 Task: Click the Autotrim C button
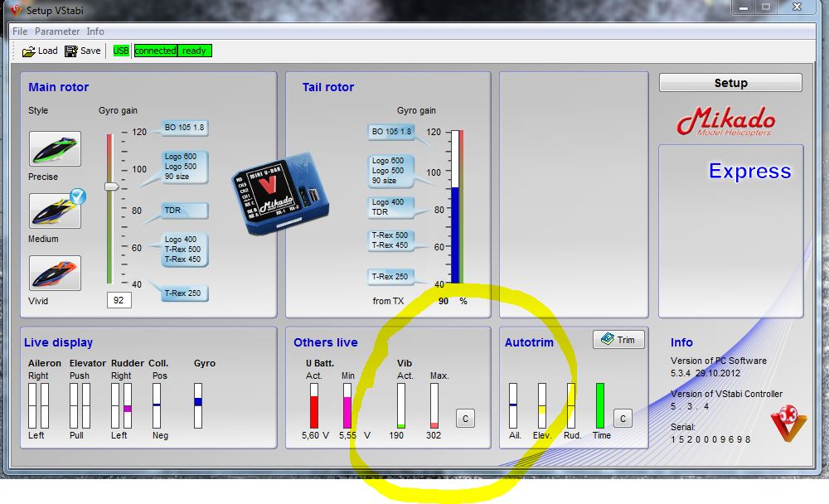tap(623, 419)
